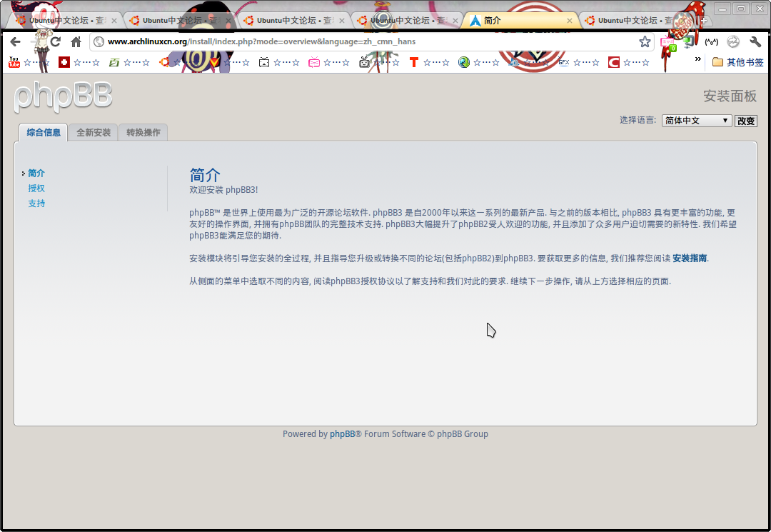
Task: Click the grey sync arrows extension icon
Action: click(733, 42)
